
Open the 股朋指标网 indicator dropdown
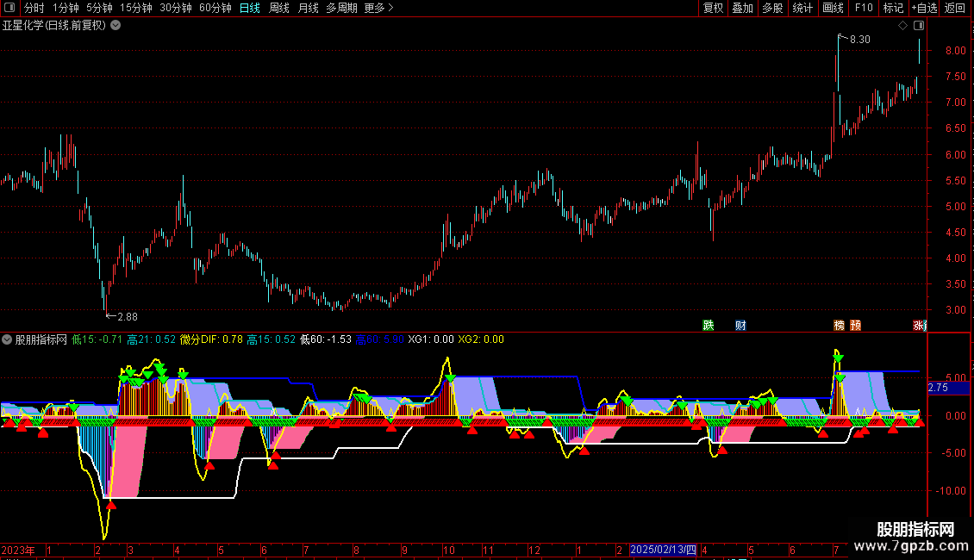(x=7, y=339)
